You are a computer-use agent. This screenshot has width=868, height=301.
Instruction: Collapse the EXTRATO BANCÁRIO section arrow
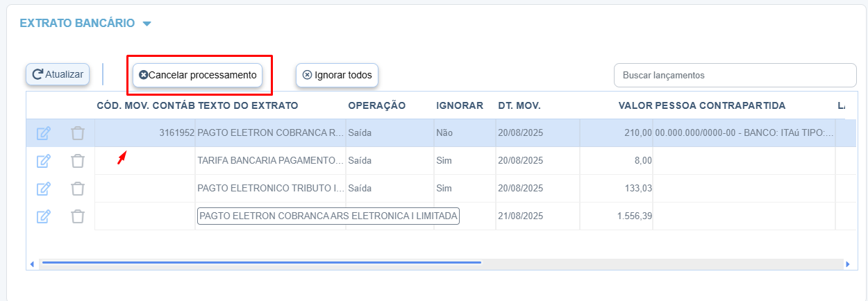[x=147, y=24]
